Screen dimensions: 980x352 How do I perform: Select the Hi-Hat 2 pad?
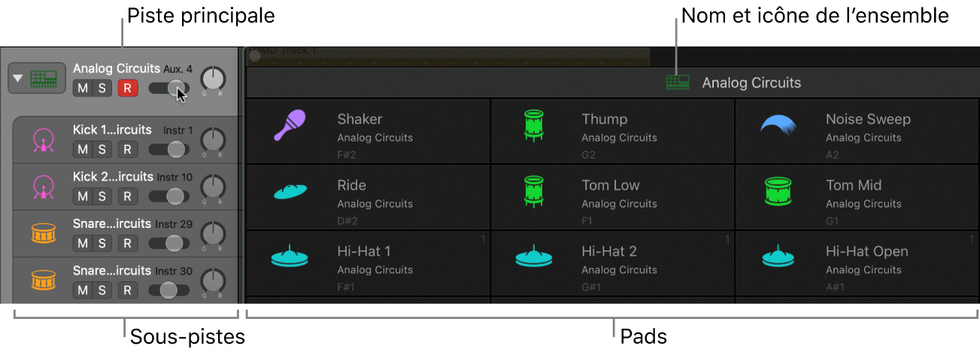(612, 259)
